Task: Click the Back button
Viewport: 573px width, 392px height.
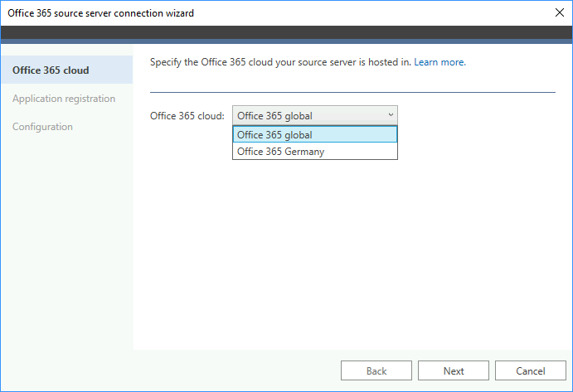Action: (x=376, y=370)
